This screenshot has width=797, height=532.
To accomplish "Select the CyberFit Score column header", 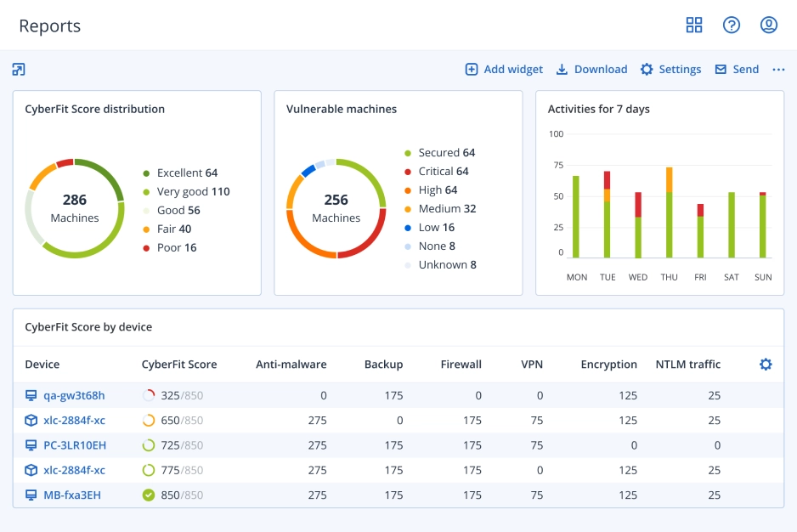I will (x=179, y=364).
